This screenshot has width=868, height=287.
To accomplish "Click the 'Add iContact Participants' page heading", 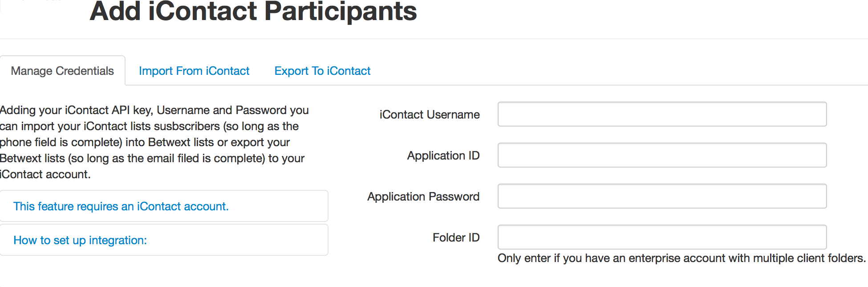I will point(253,11).
